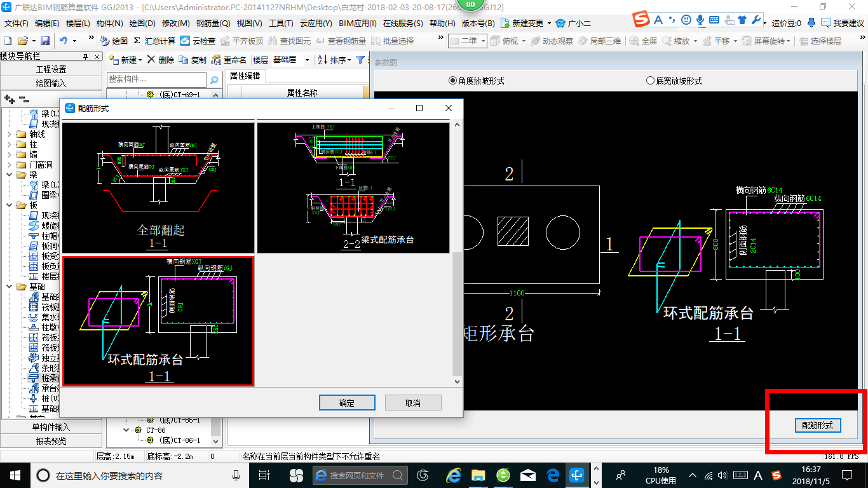868x488 pixels.
Task: Click 局部三维 partial 3D tool
Action: (599, 41)
